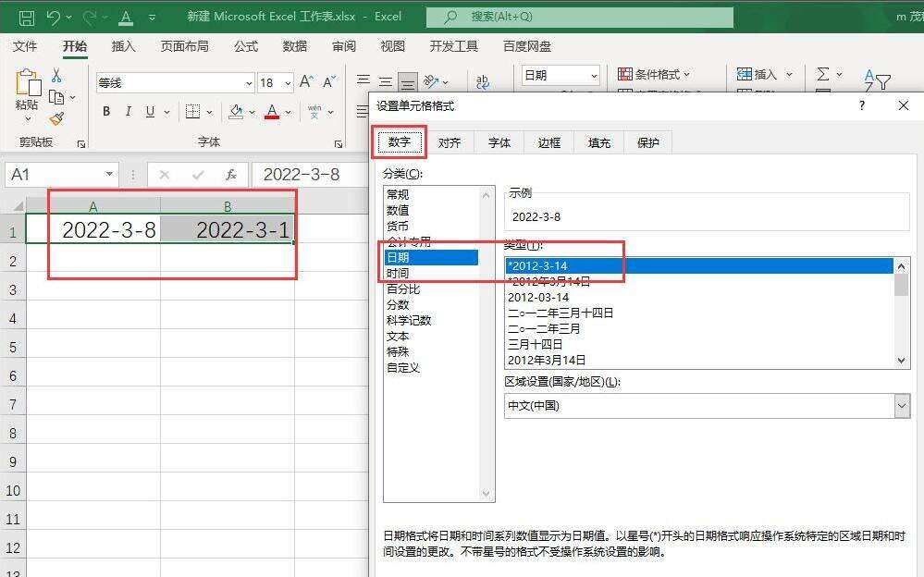Toggle Underline formatting
This screenshot has width=924, height=577.
click(151, 112)
